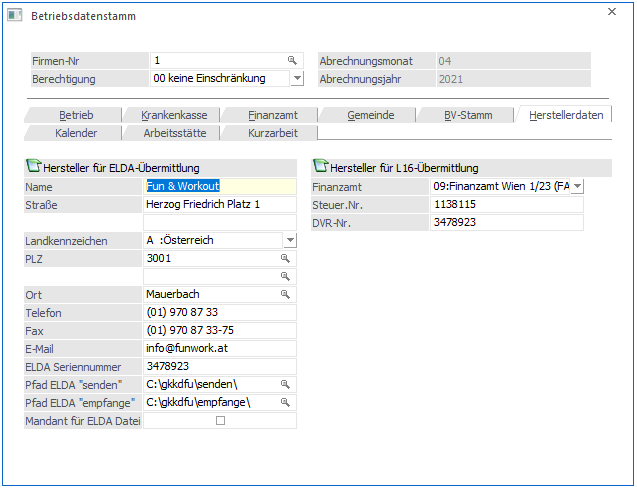Focus the Telefon input field

coord(220,313)
